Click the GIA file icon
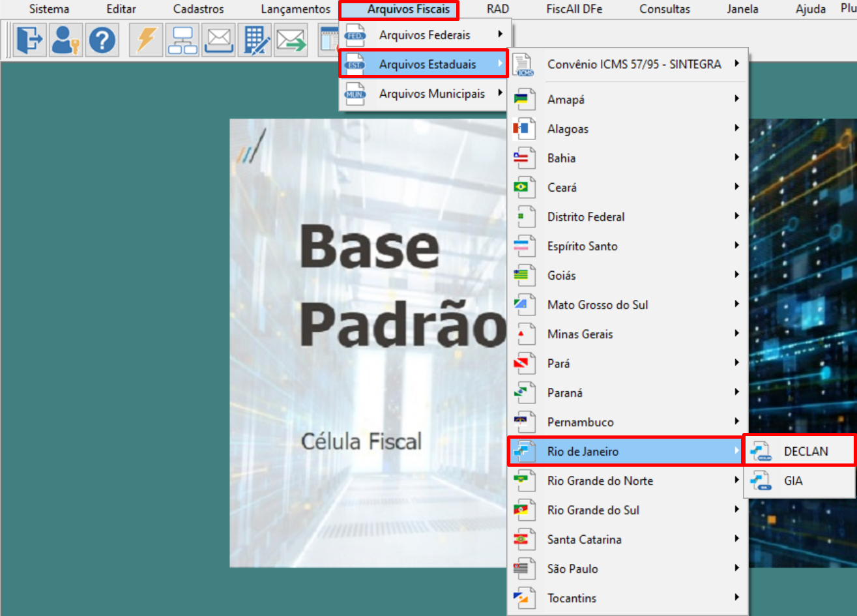The height and width of the screenshot is (616, 857). click(x=761, y=481)
